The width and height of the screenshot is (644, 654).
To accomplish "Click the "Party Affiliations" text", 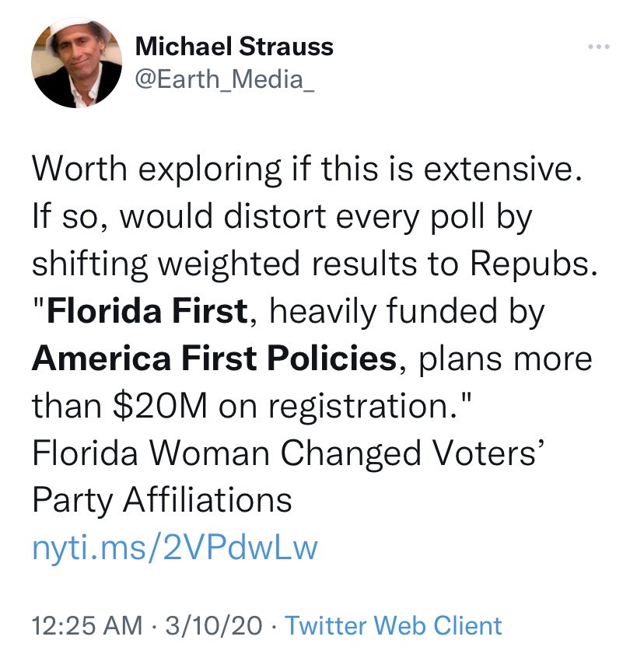I will 162,500.
